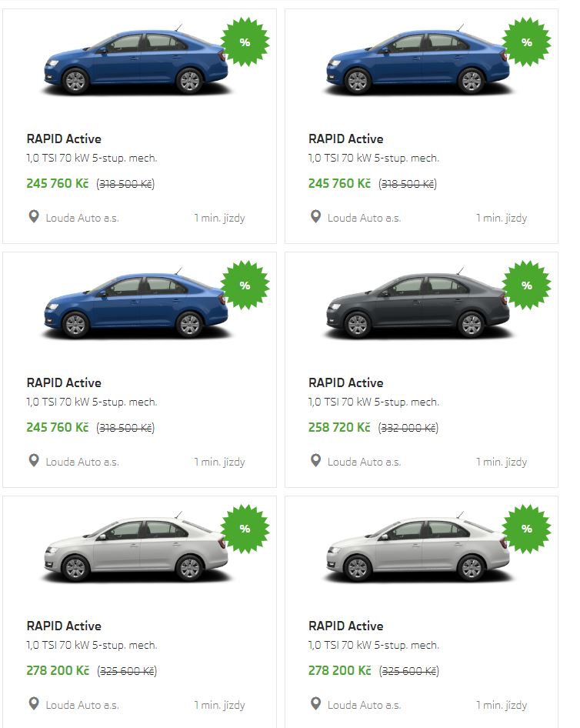The width and height of the screenshot is (580, 728).
Task: Click the crossed-out 332 000 Kč original price
Action: click(408, 428)
